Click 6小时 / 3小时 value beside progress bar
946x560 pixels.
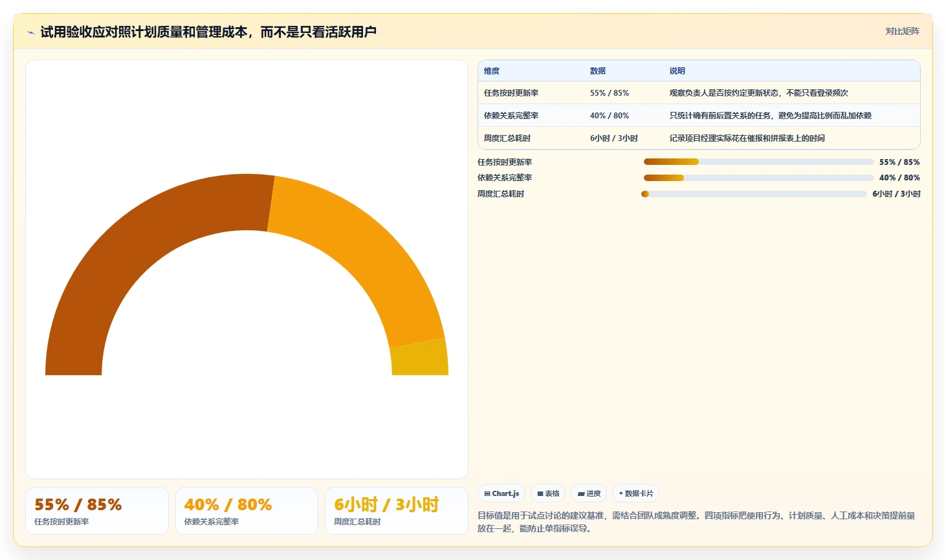896,194
